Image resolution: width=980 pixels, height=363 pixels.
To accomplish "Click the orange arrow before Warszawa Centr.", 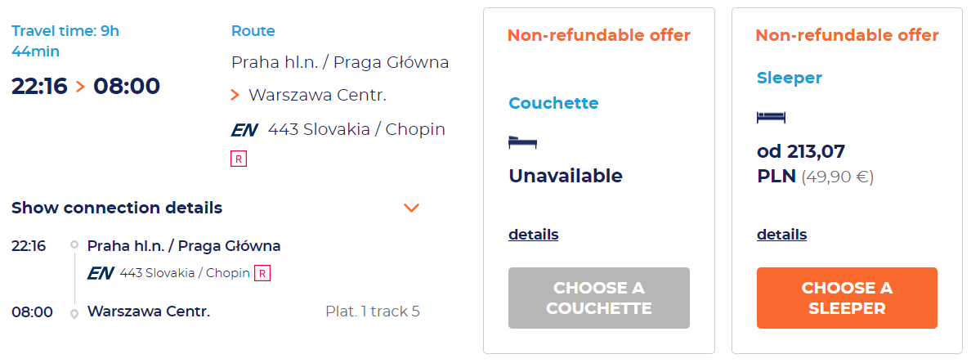I will 235,96.
